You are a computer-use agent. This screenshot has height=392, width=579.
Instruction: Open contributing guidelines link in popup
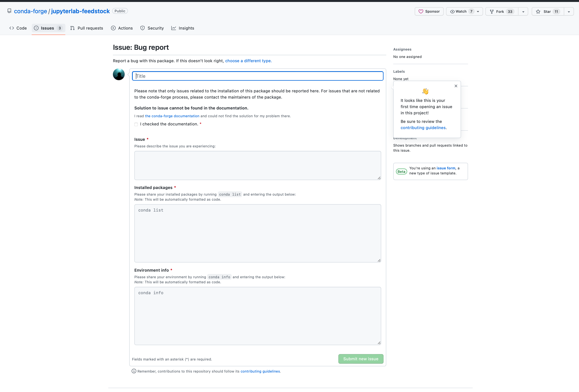click(x=423, y=128)
